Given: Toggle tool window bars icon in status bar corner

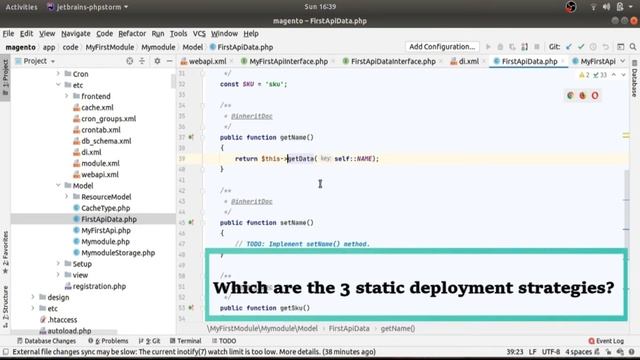Looking at the screenshot, I should [x=6, y=351].
